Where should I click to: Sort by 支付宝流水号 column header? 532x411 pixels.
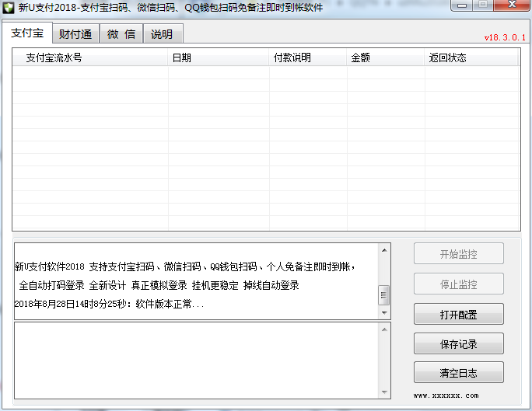click(x=90, y=57)
